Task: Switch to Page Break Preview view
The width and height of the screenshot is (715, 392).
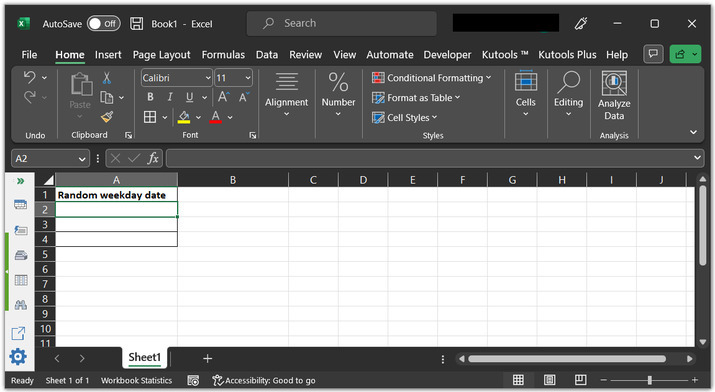Action: tap(580, 380)
